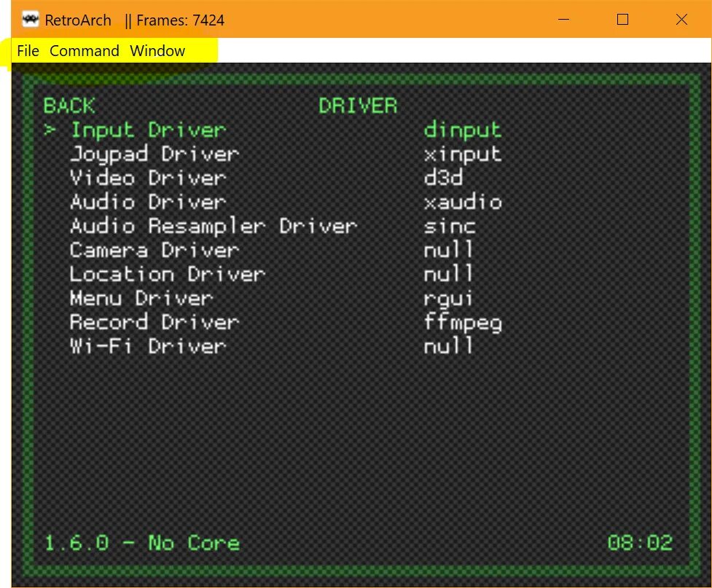The height and width of the screenshot is (588, 712).
Task: Click the 1.6.0 - No Core status text
Action: pyautogui.click(x=141, y=543)
